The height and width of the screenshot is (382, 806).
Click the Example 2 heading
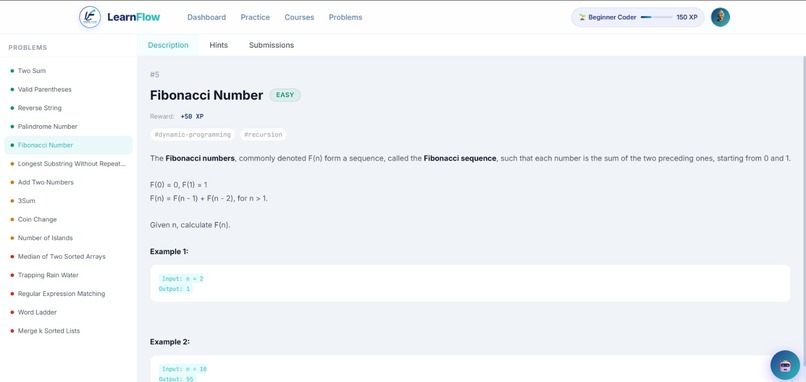point(170,342)
